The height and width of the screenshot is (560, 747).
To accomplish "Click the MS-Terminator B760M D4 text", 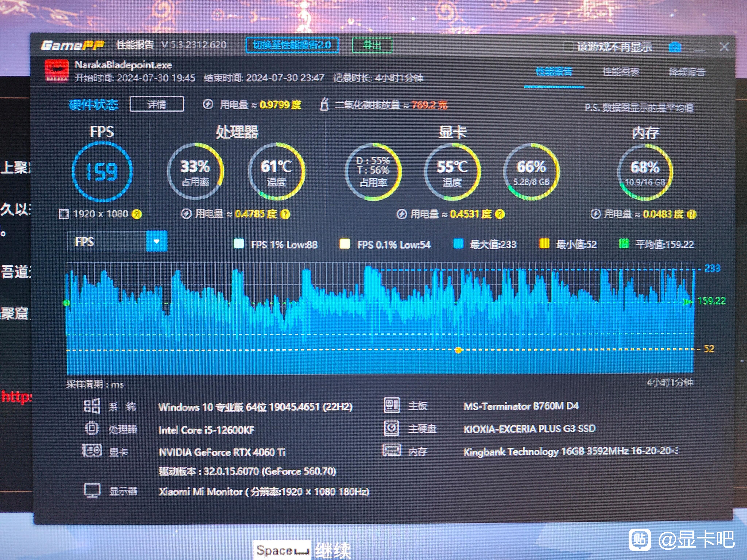I will point(521,406).
